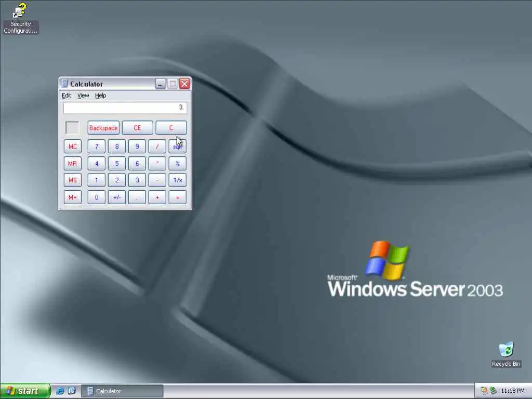The height and width of the screenshot is (399, 532).
Task: Click the 1/x reciprocal button
Action: click(x=178, y=180)
